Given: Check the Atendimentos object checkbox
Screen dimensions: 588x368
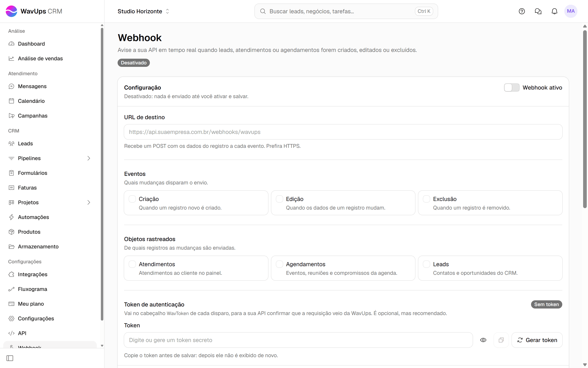Looking at the screenshot, I should 132,264.
